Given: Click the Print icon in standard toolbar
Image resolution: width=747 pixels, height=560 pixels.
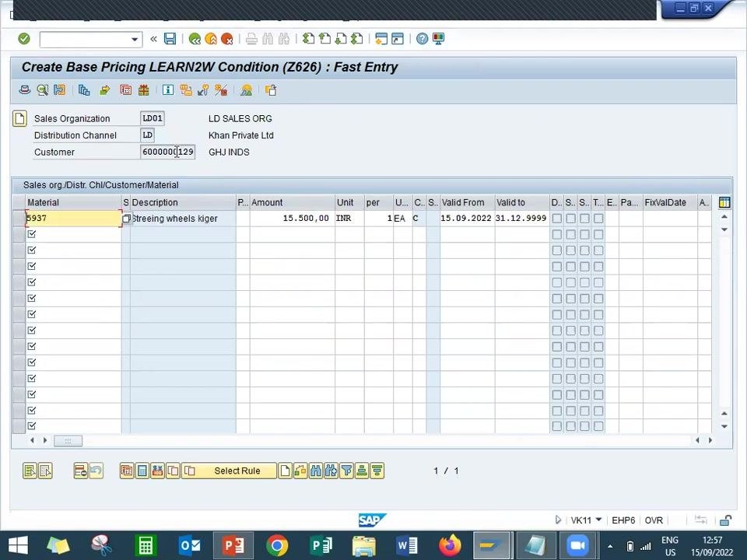Looking at the screenshot, I should point(251,39).
